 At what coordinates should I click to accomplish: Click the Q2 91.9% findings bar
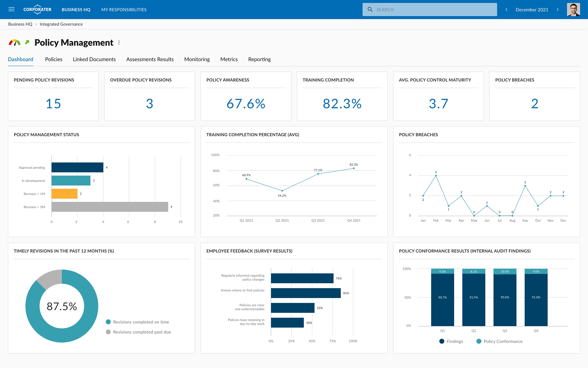(473, 300)
